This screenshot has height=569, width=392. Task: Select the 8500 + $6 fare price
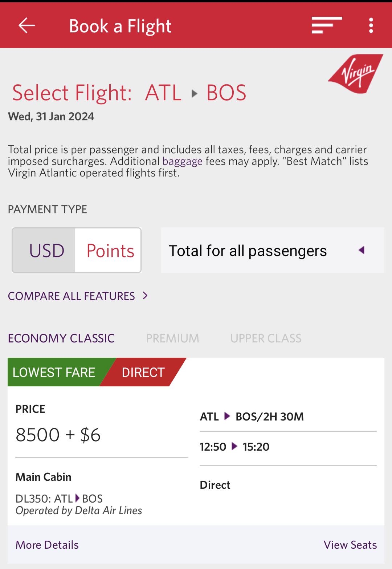point(58,435)
